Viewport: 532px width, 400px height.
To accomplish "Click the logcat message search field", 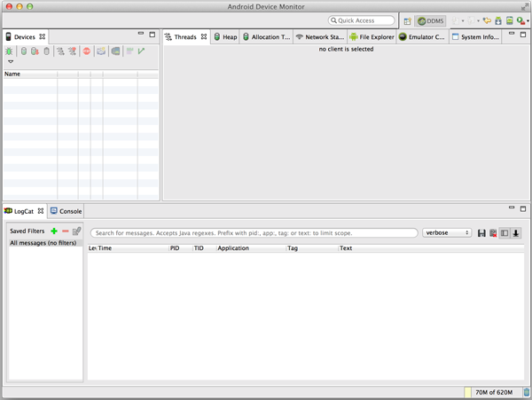I will pos(254,233).
